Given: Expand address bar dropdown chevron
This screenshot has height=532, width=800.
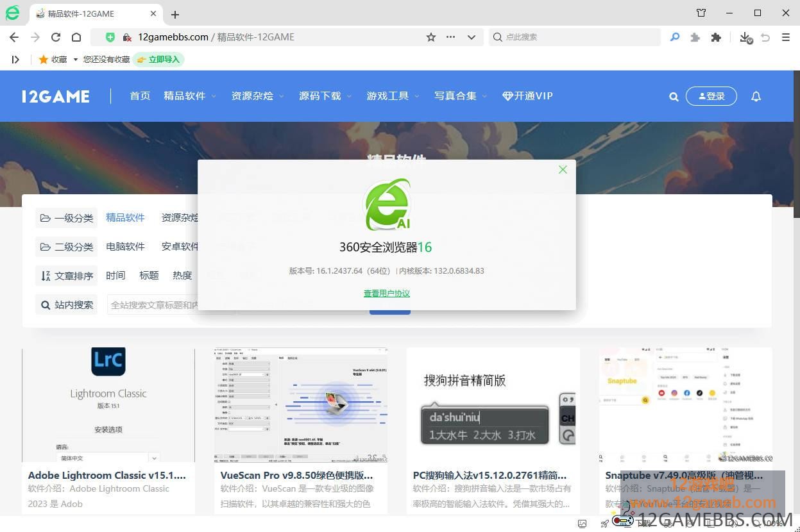Looking at the screenshot, I should tap(472, 37).
